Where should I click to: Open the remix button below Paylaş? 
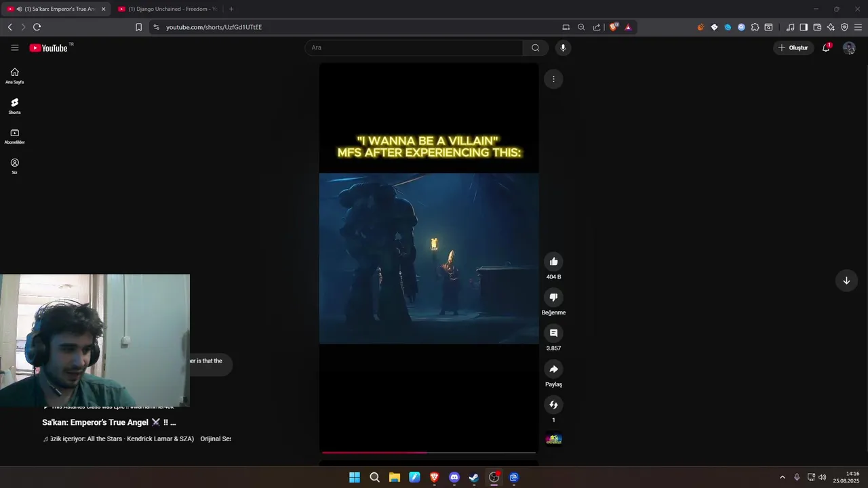553,405
